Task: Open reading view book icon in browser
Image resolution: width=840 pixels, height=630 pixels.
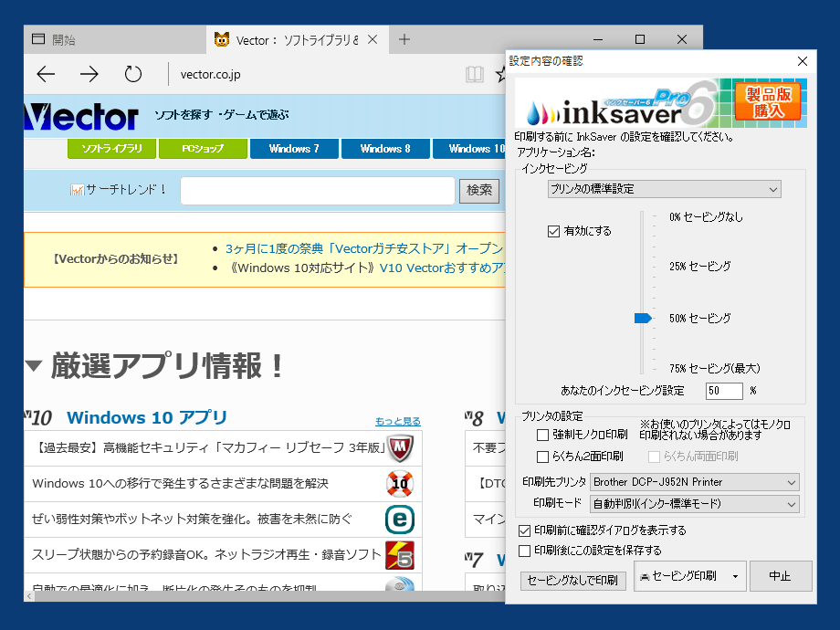Action: point(475,75)
